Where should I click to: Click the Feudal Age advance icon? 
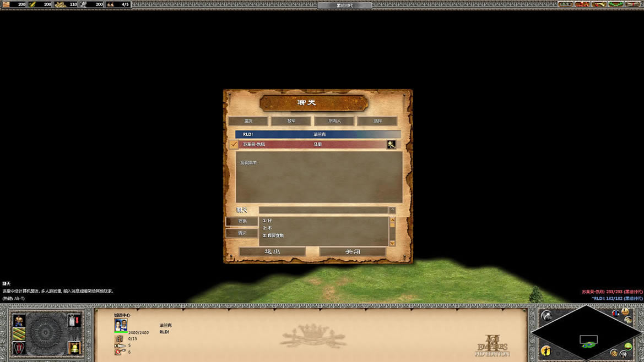(19, 348)
